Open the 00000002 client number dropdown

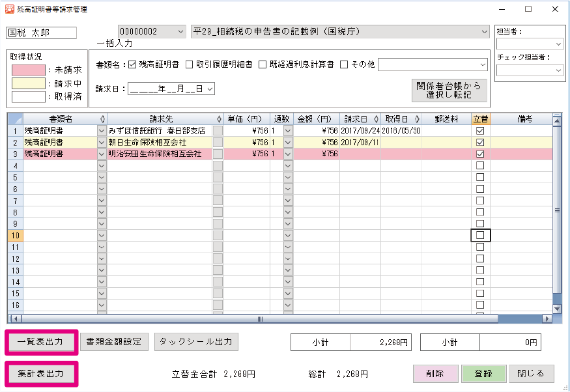(180, 31)
